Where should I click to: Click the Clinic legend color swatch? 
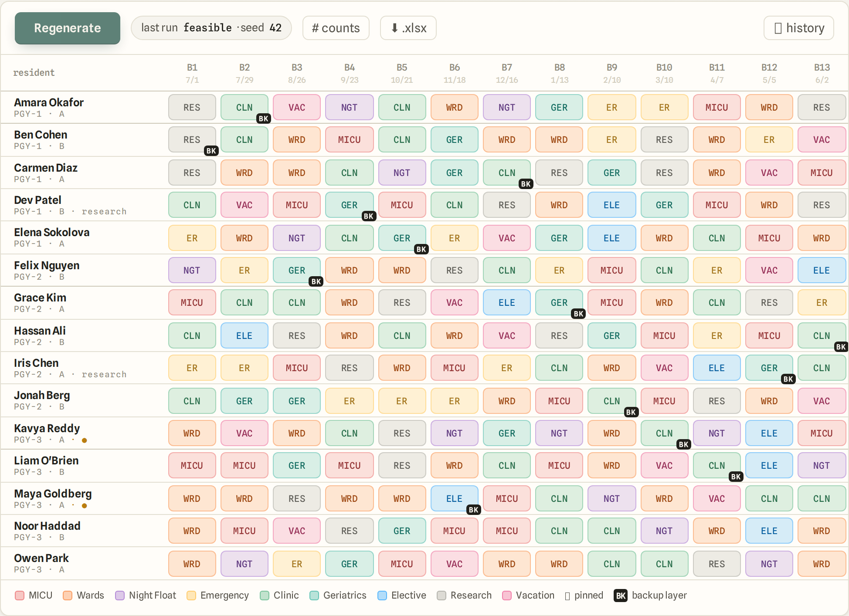(x=265, y=596)
